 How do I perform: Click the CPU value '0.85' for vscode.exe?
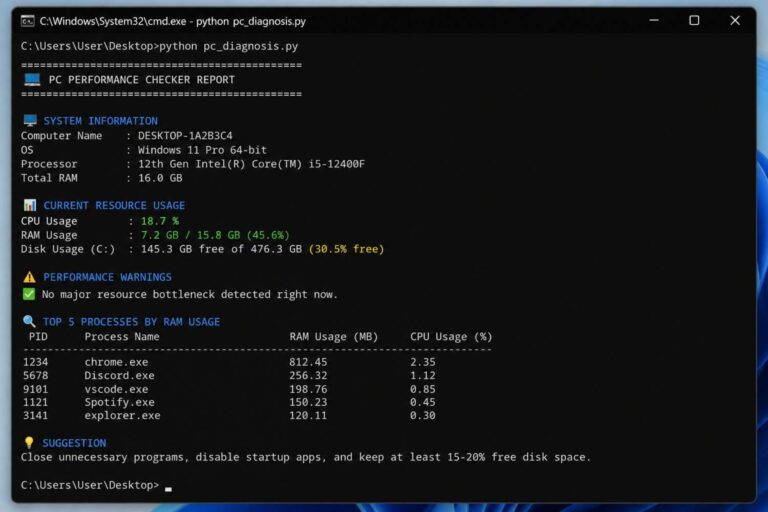tap(423, 389)
